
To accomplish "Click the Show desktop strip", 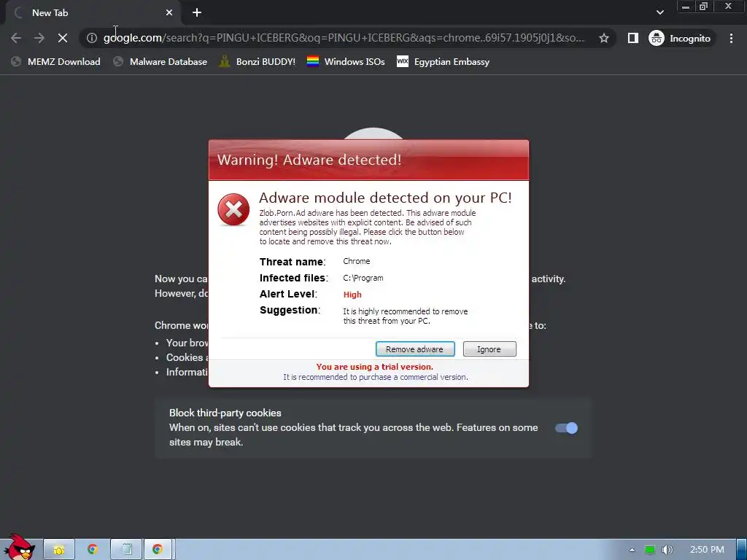I will point(742,550).
